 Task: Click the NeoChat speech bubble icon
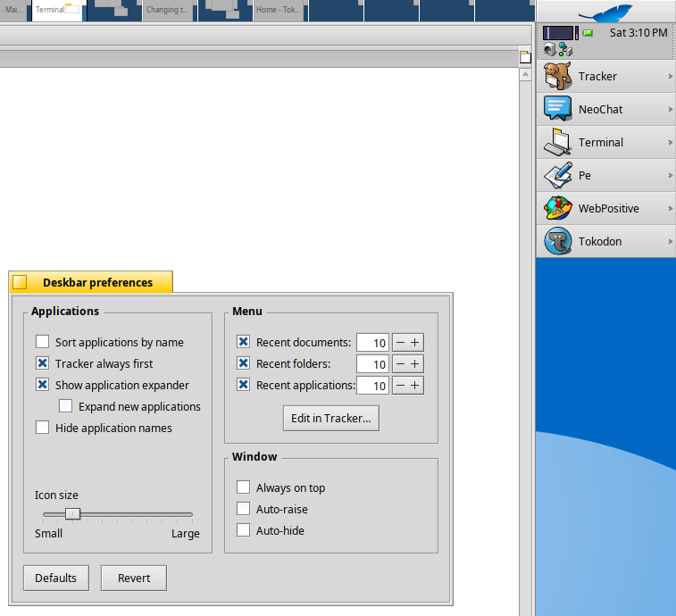557,109
